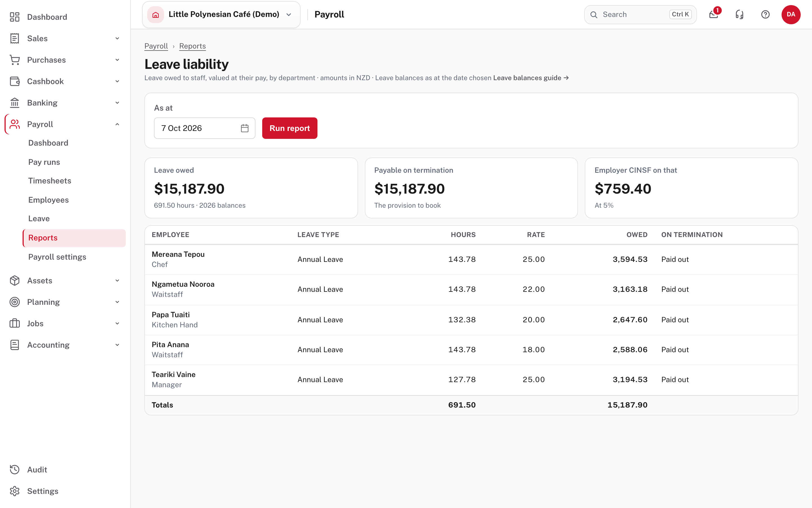Viewport: 812px width, 508px height.
Task: Open the Little Polynesian Café company dropdown
Action: [221, 14]
